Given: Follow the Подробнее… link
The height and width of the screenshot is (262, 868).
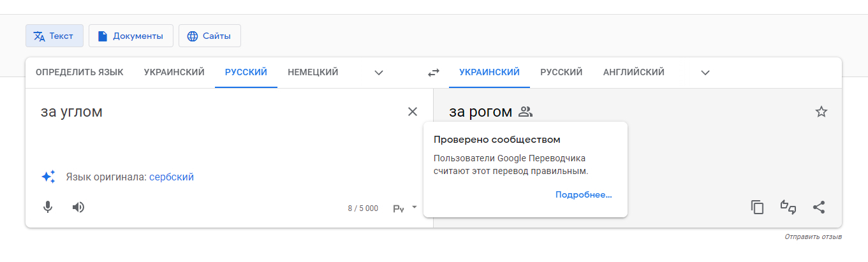Looking at the screenshot, I should tap(584, 195).
